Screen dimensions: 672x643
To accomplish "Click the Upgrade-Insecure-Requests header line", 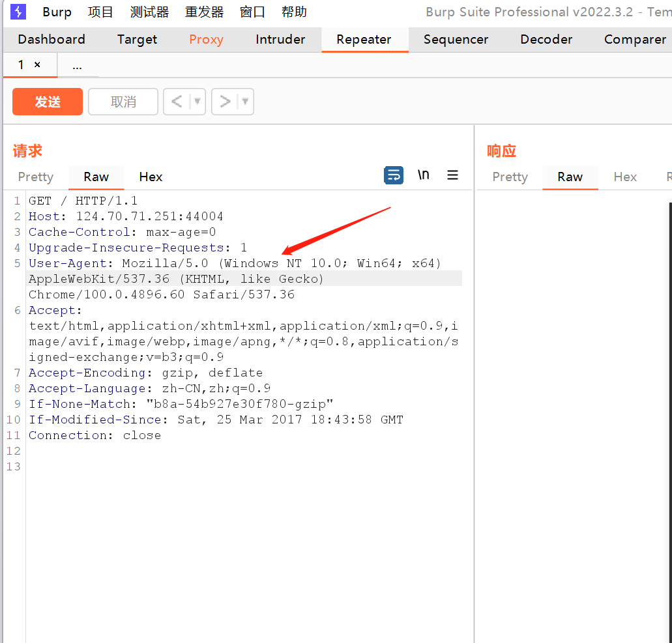I will click(138, 248).
